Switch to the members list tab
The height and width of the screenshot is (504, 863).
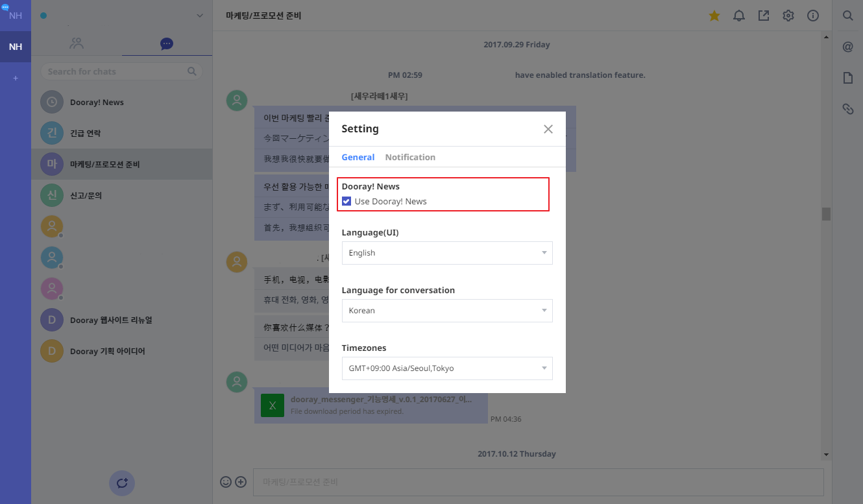(77, 43)
